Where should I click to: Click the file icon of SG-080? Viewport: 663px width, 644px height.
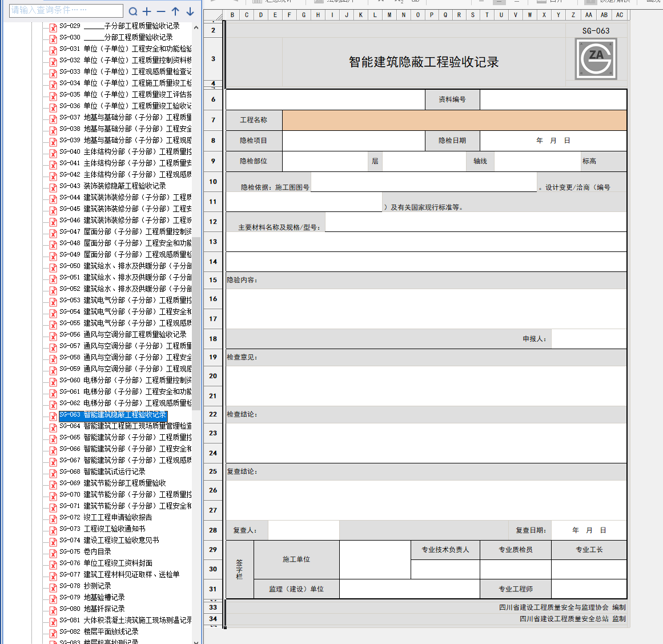tap(53, 611)
